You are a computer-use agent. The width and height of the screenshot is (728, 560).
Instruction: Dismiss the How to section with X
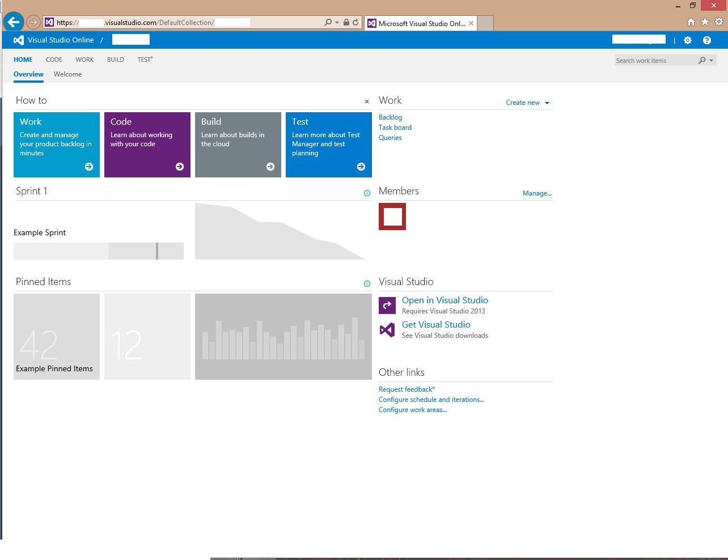[x=367, y=101]
